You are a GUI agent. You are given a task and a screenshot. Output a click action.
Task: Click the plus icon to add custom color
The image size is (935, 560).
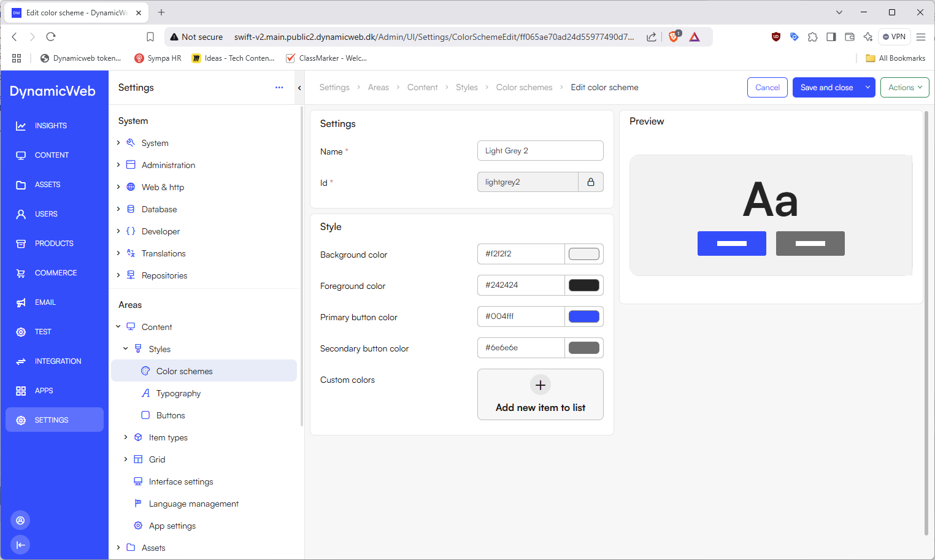tap(540, 385)
